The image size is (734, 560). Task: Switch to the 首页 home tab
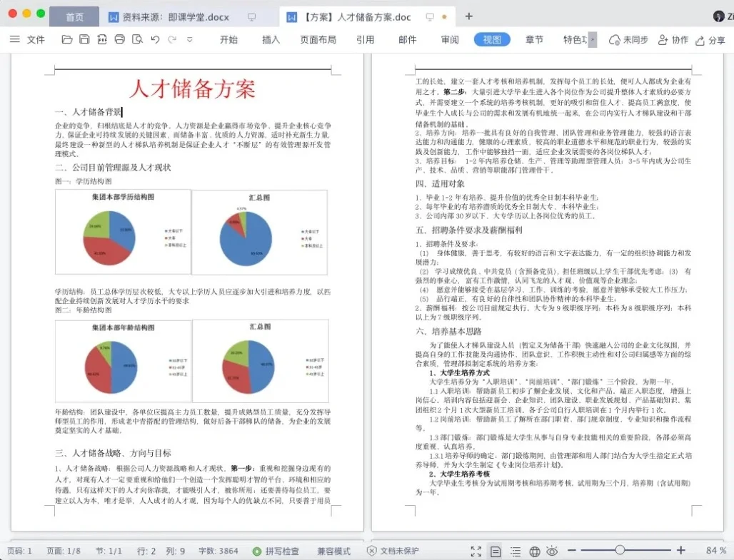[x=74, y=17]
